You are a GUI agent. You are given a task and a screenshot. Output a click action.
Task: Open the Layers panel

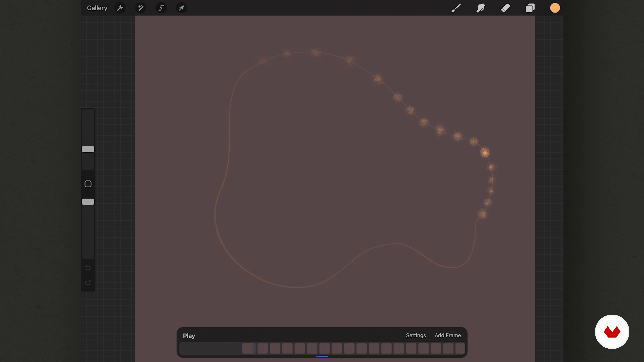click(530, 8)
